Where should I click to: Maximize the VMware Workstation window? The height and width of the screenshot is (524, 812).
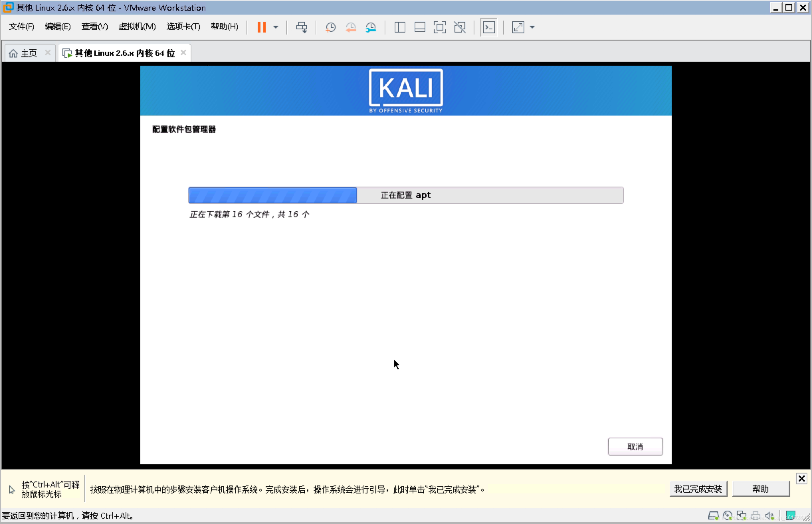pyautogui.click(x=789, y=8)
